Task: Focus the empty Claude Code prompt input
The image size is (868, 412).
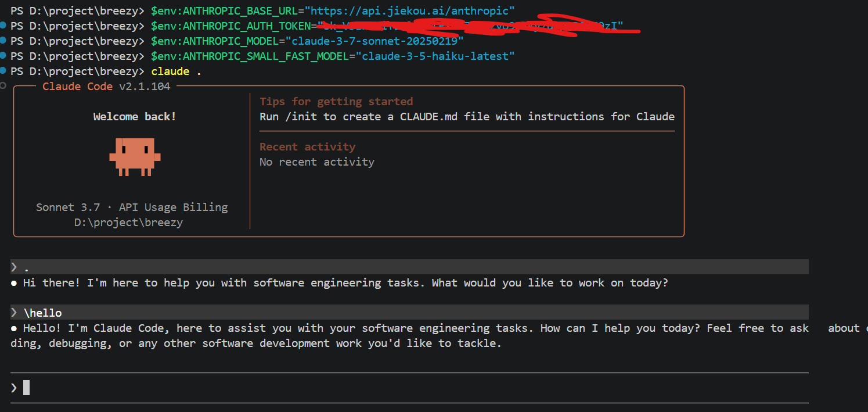Action: [409, 388]
